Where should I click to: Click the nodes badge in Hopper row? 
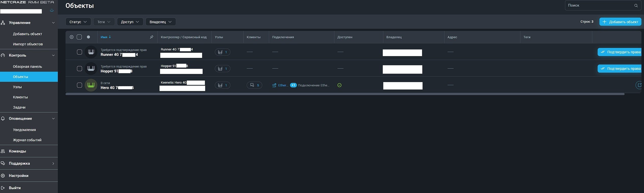(222, 69)
